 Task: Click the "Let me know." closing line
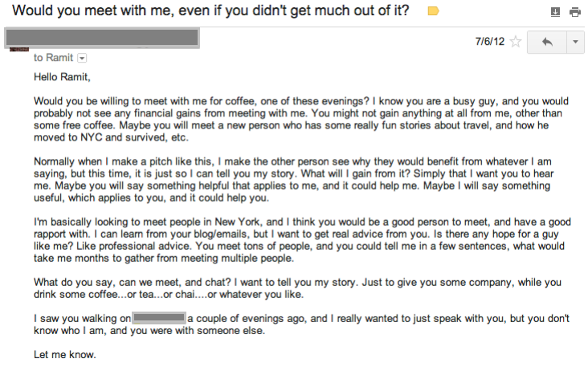coord(64,354)
